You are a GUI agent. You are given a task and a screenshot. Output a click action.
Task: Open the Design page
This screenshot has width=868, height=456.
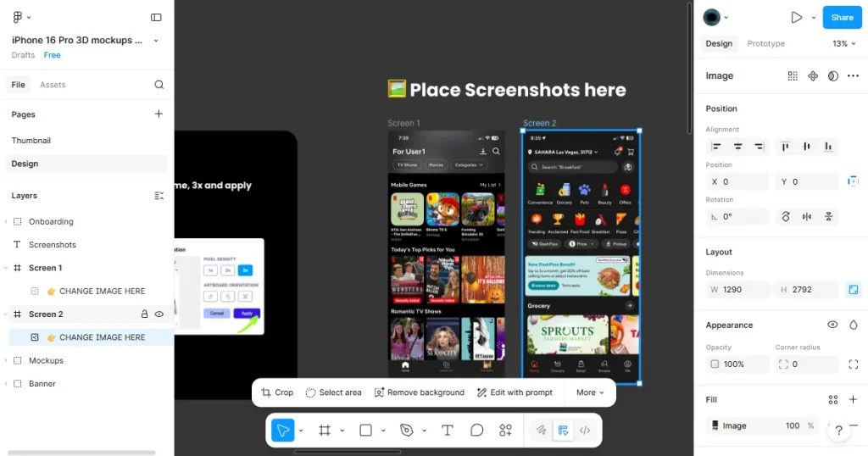pos(86,164)
